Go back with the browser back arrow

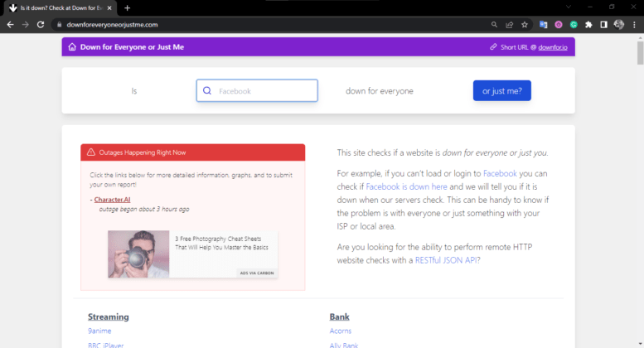(10, 25)
